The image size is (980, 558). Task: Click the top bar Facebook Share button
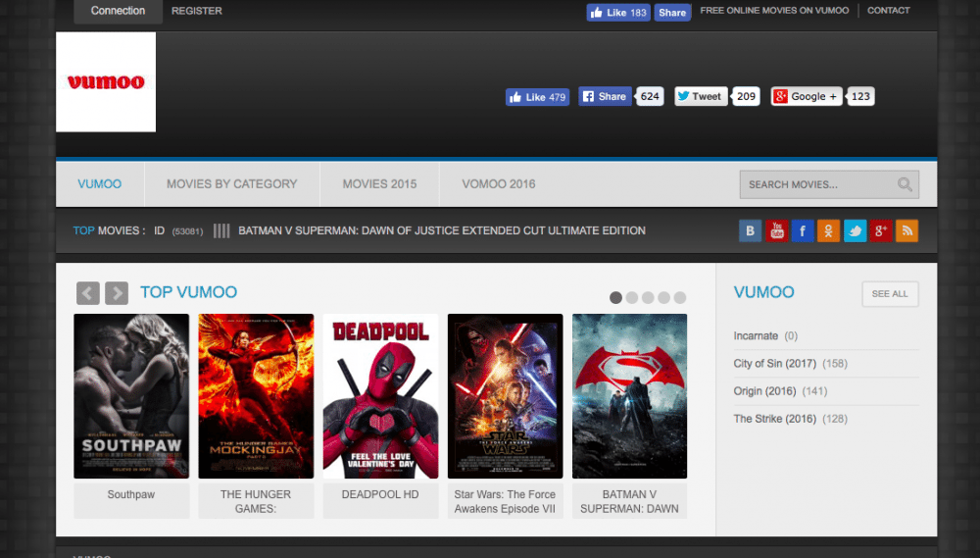(672, 13)
